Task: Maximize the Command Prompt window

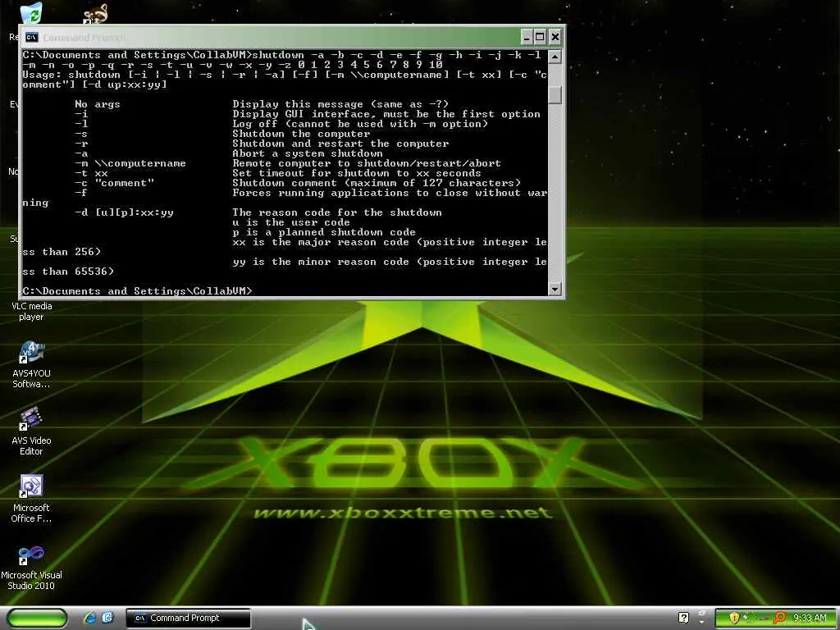Action: click(x=540, y=37)
